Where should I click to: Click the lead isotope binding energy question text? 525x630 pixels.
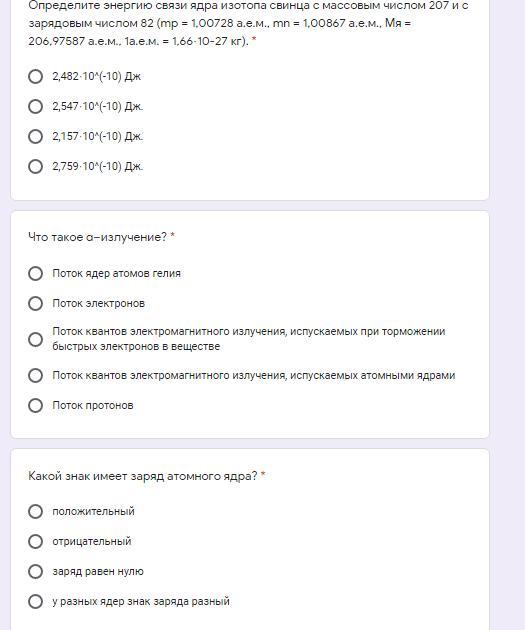248,23
